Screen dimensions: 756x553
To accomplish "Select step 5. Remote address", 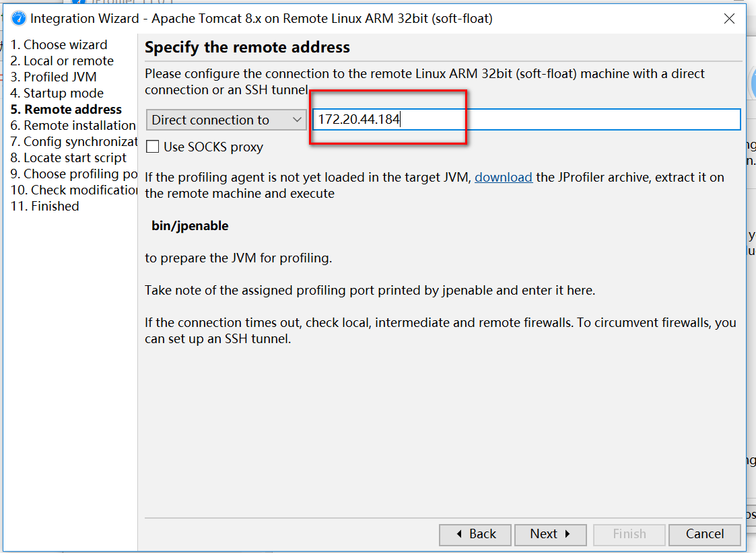I will [x=66, y=110].
